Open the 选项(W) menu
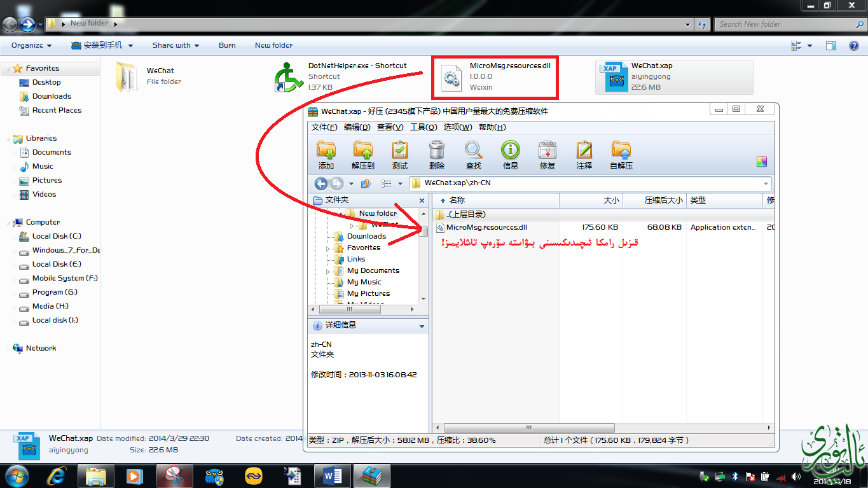 458,127
